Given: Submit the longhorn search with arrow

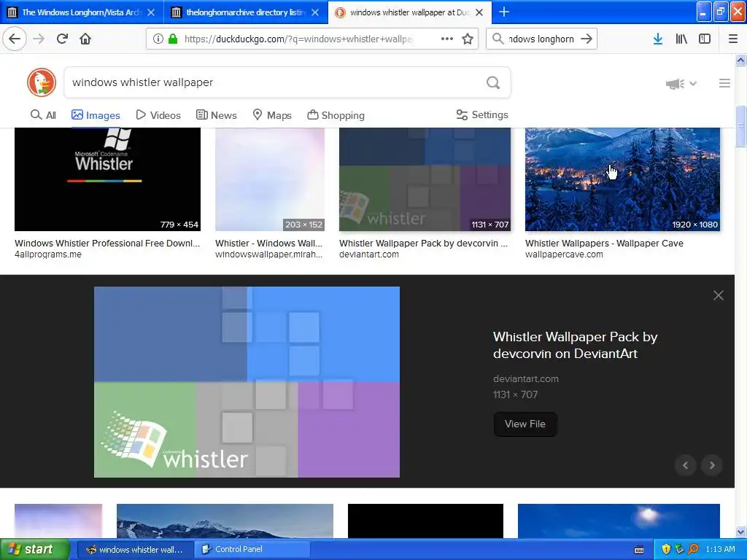Looking at the screenshot, I should (x=587, y=39).
